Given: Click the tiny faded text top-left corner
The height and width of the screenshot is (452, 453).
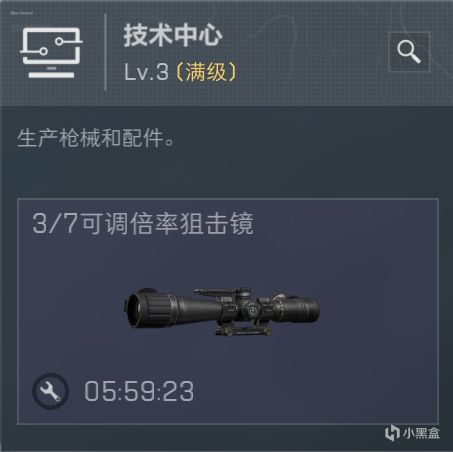Looking at the screenshot, I should pyautogui.click(x=22, y=13).
